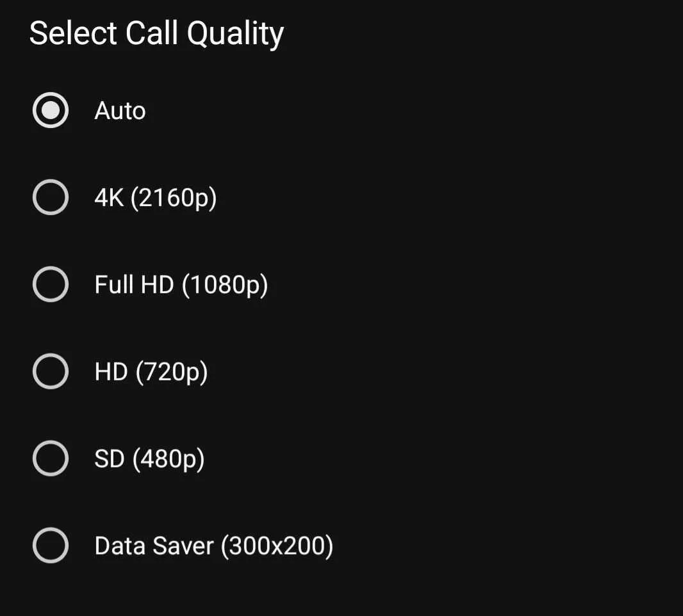Click the HD (720p) radio circle

51,371
